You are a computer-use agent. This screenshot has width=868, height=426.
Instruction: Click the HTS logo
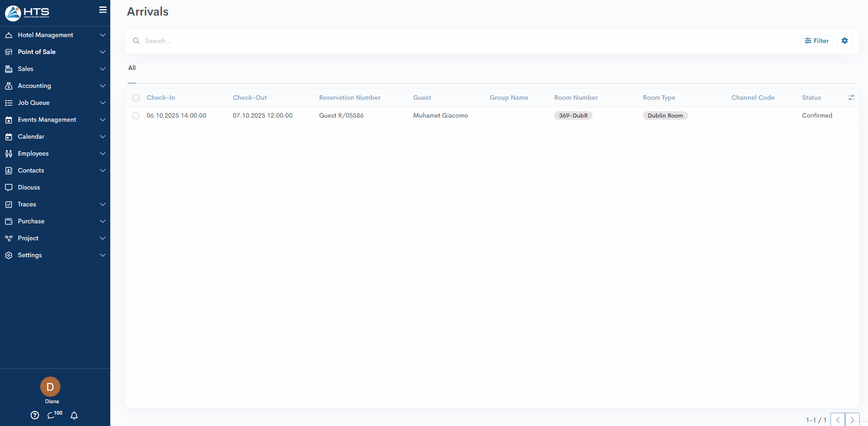(x=27, y=13)
